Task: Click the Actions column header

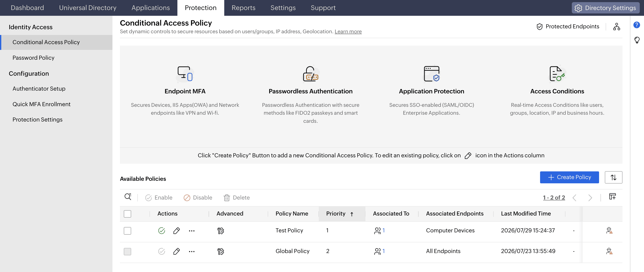Action: [x=167, y=214]
